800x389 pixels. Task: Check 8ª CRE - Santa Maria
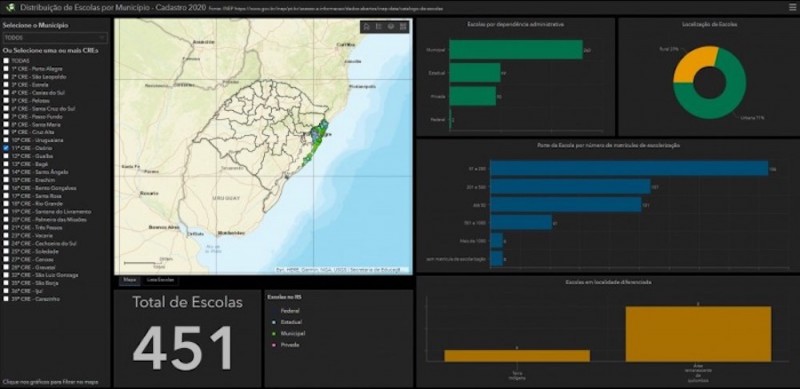6,125
